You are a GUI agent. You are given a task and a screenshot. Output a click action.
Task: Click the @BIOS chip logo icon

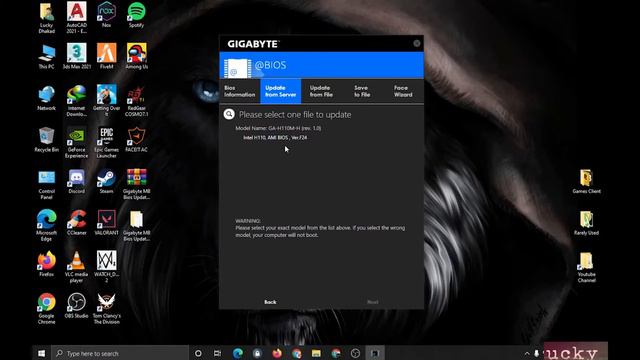(x=238, y=68)
